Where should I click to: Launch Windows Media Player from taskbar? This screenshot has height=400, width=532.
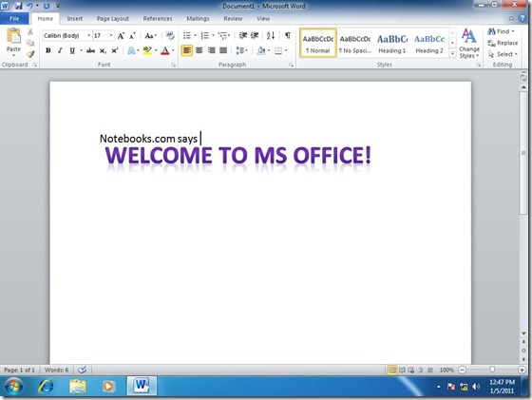108,386
